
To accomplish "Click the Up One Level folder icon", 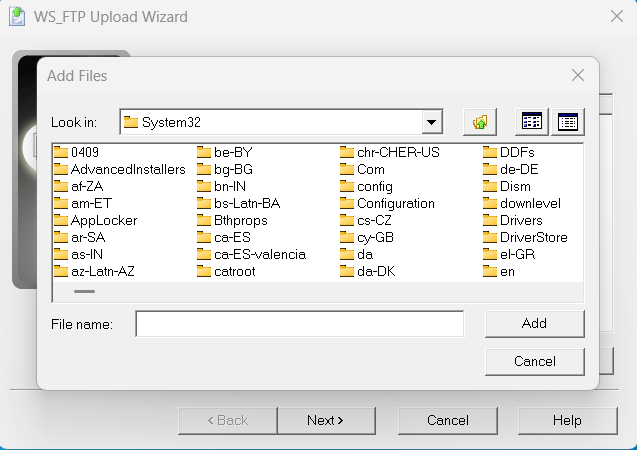I will (480, 122).
